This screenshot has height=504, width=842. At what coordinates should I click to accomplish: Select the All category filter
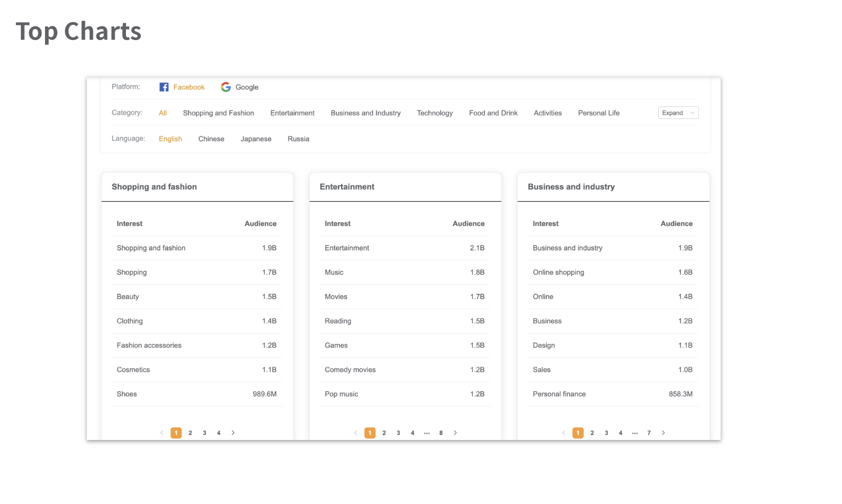tap(163, 112)
